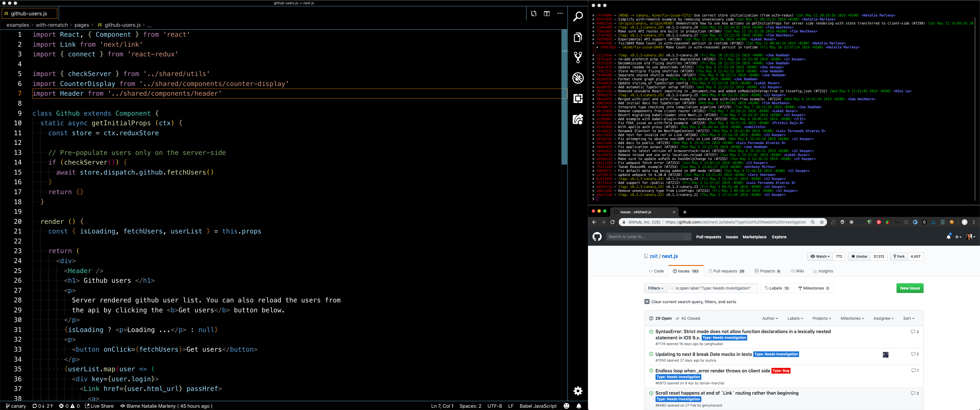Open the Labels 19 button

777,288
